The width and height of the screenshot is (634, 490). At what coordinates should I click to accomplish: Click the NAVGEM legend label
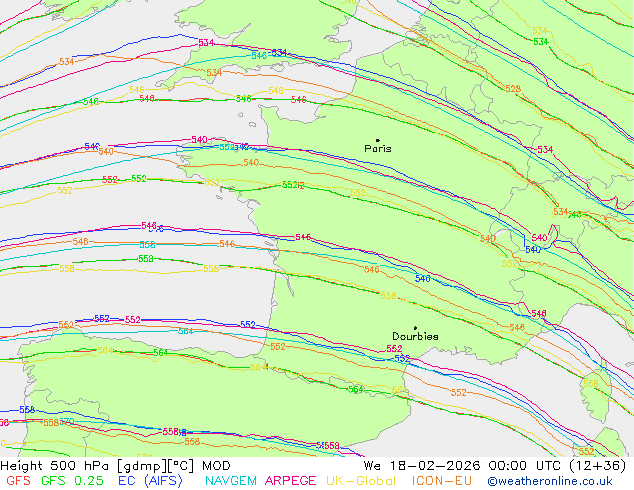click(x=230, y=481)
